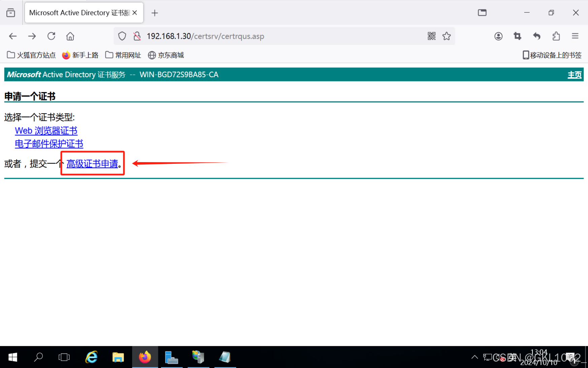
Task: Open the 电子邮件保护证书 link
Action: point(49,144)
